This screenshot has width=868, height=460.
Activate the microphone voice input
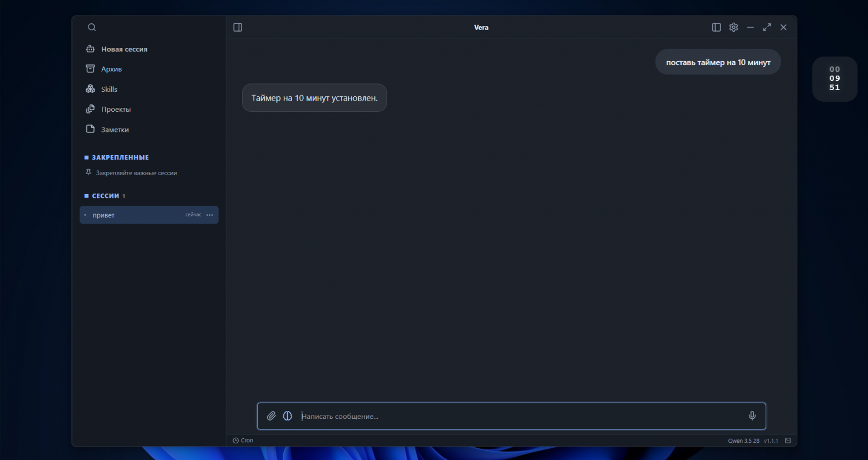point(752,416)
